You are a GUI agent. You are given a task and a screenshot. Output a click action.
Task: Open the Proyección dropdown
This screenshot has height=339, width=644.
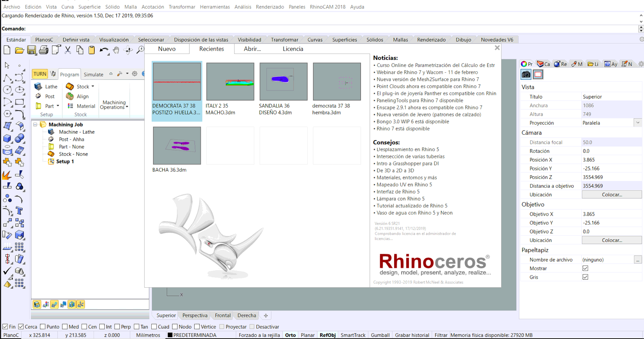tap(638, 123)
